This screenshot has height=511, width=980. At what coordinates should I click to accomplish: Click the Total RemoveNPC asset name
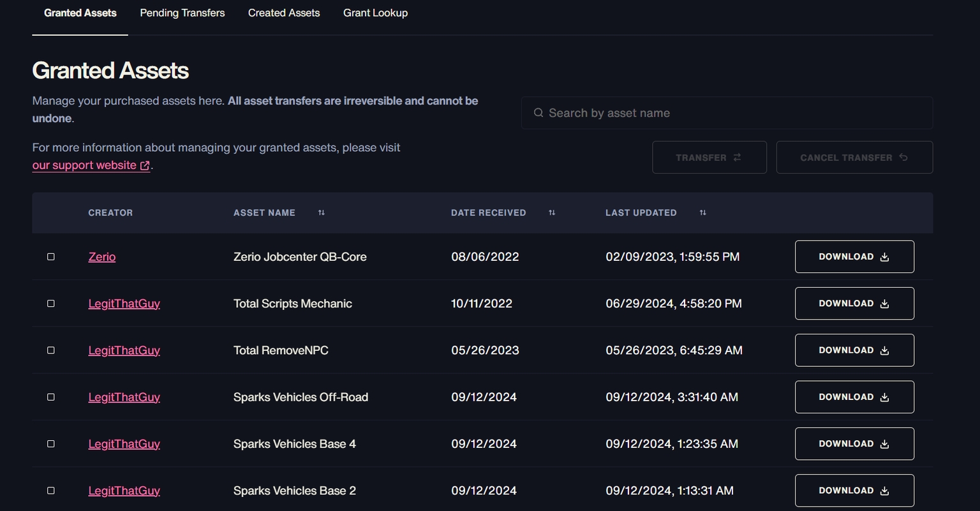point(281,350)
